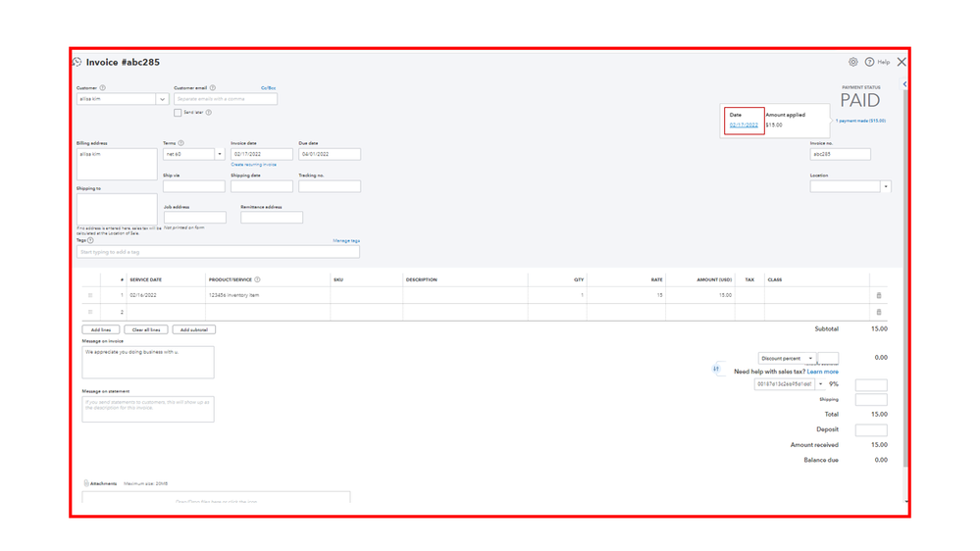Click the line 1 amount 15.00 cell
Viewport: 980px width, 551px height.
700,295
